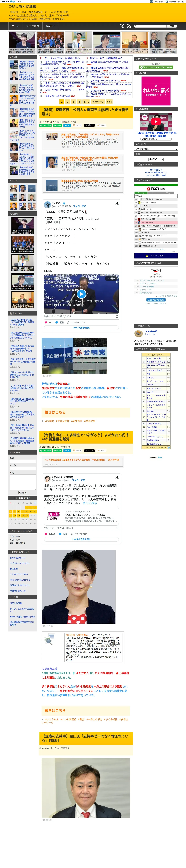Viewport: 186px width, 868px height.
Task: Click 続きはこちら under first article
Action: click(55, 412)
